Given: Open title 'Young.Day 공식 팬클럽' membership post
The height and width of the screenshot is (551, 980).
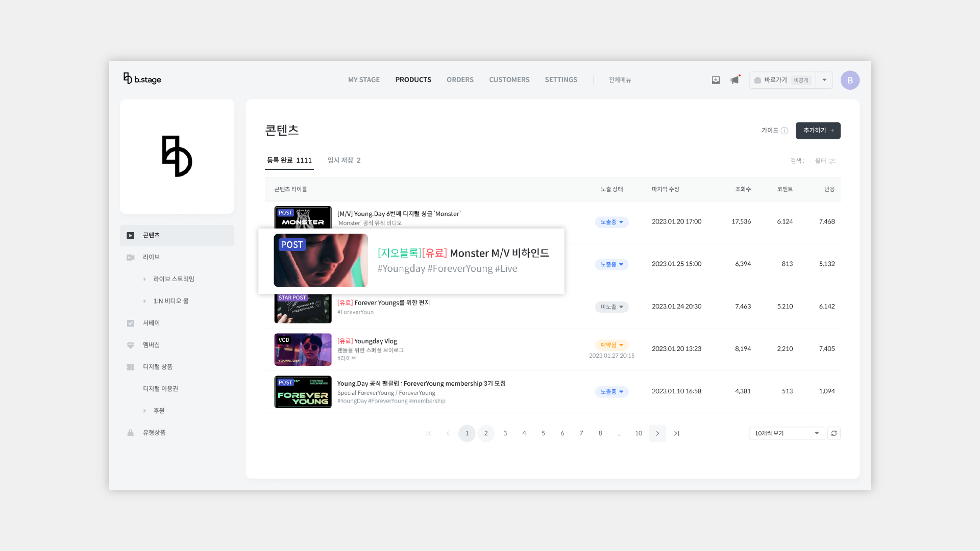Looking at the screenshot, I should click(422, 384).
